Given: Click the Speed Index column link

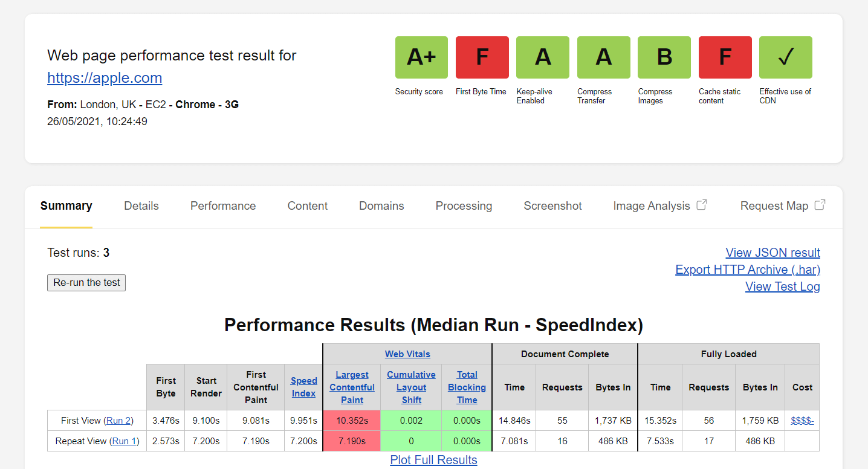Looking at the screenshot, I should click(303, 387).
